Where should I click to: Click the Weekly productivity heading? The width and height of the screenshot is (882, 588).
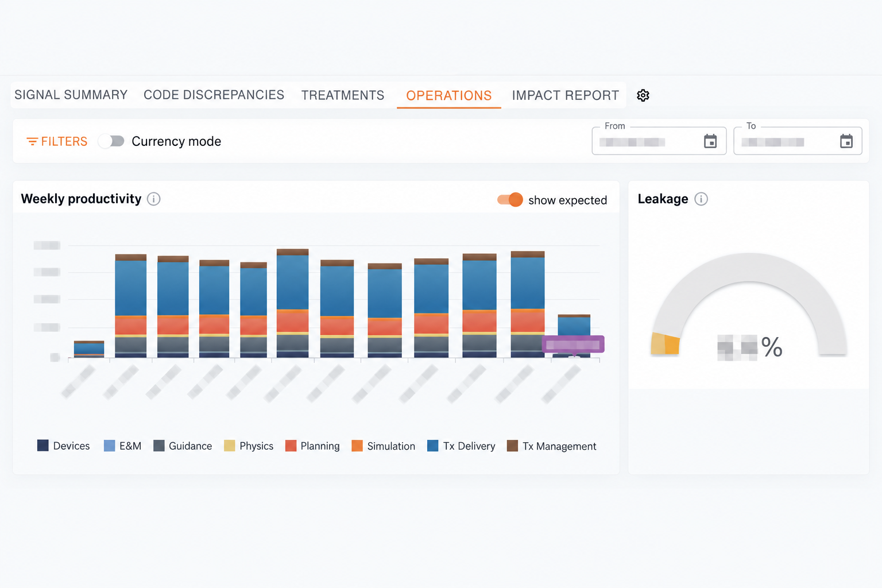coord(81,199)
